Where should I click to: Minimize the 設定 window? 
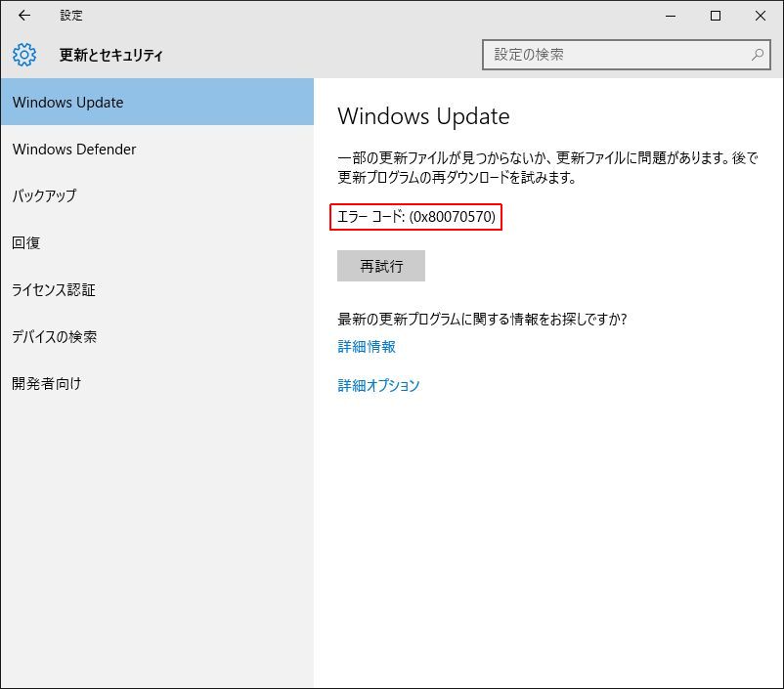click(671, 16)
